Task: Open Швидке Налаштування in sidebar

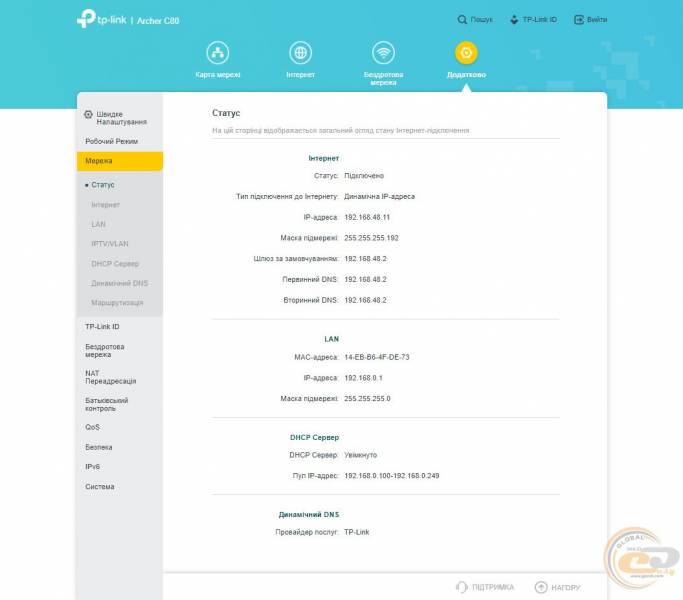Action: [120, 118]
